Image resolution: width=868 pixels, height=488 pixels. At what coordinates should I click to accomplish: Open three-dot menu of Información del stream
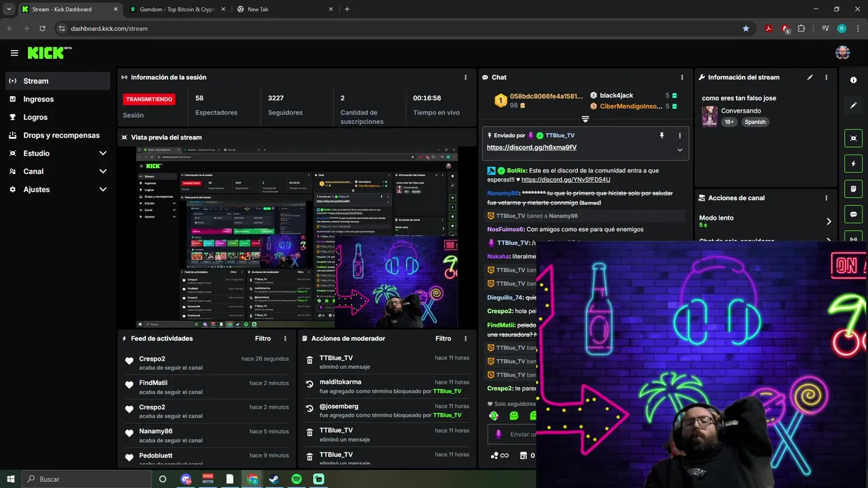826,77
